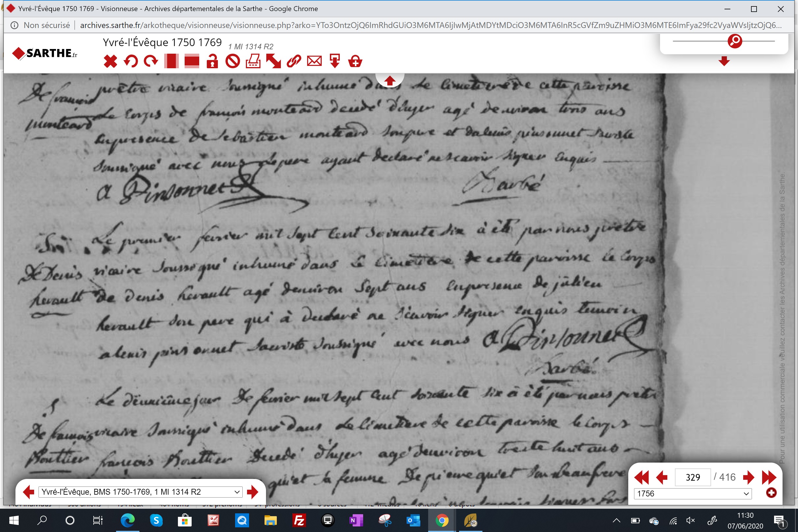The width and height of the screenshot is (798, 532).
Task: Toggle fullscreen with the diagonal arrows icon
Action: coord(274,62)
